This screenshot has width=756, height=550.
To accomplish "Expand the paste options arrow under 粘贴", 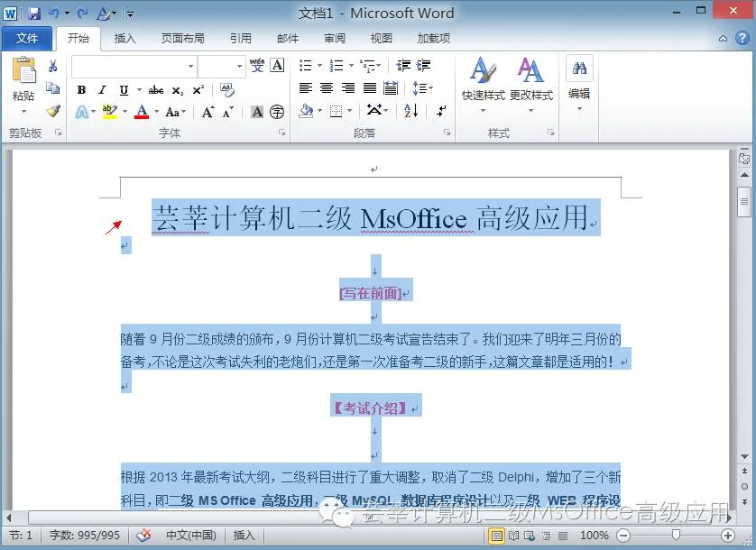I will pos(23,111).
